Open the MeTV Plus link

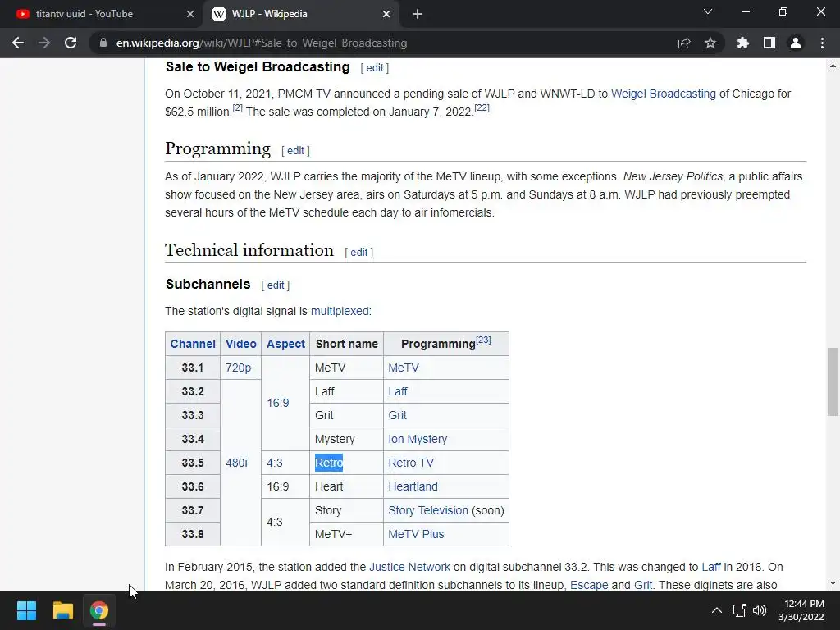[x=416, y=534]
